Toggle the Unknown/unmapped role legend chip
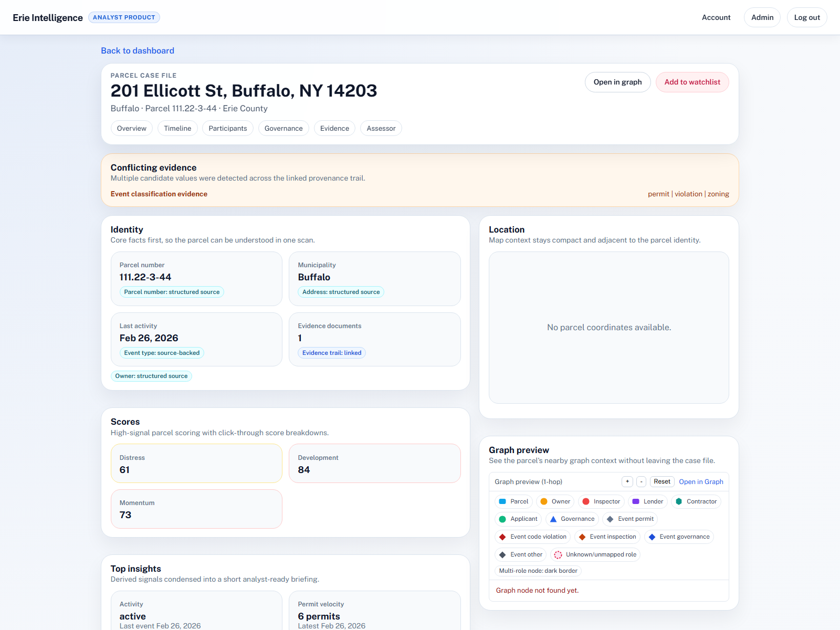This screenshot has height=630, width=840. tap(595, 554)
